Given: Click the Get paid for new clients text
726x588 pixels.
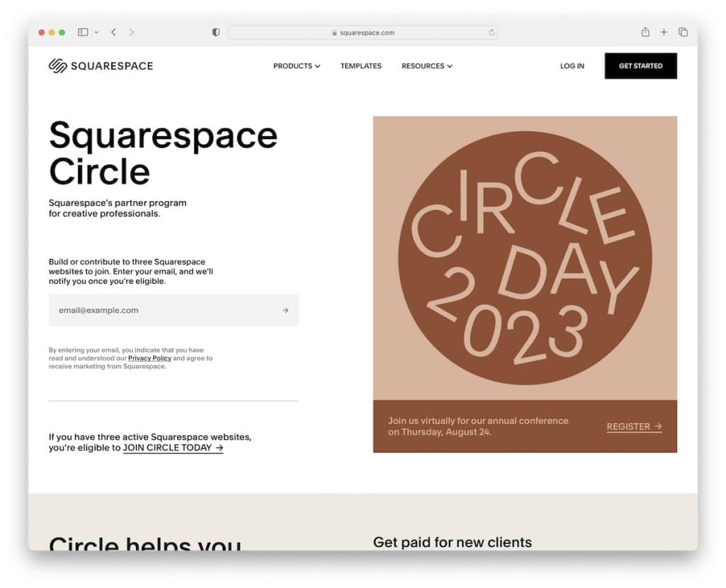Looking at the screenshot, I should point(452,542).
